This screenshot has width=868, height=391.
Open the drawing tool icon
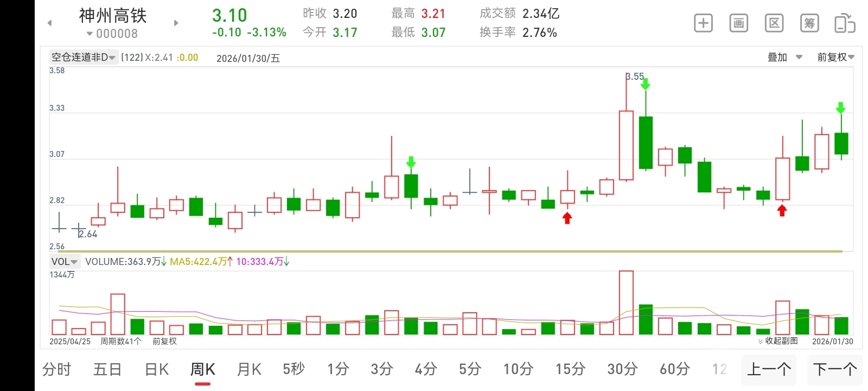point(739,23)
